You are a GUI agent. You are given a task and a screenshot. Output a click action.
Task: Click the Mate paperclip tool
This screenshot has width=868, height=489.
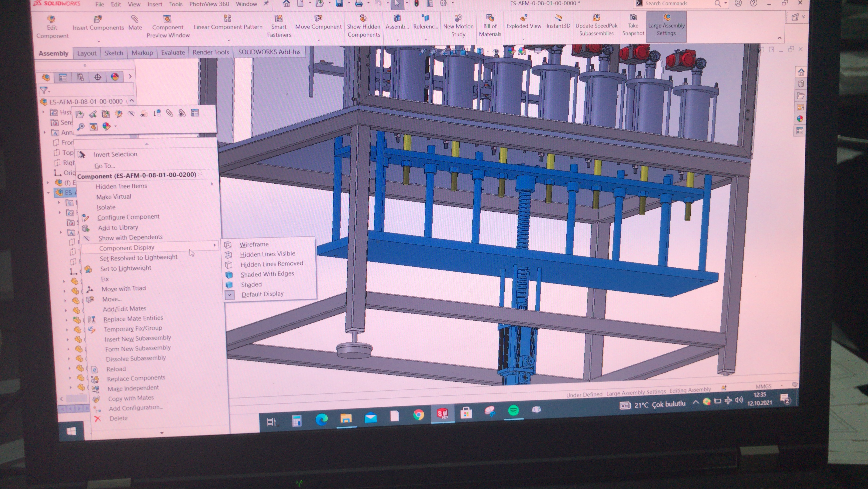pyautogui.click(x=135, y=19)
